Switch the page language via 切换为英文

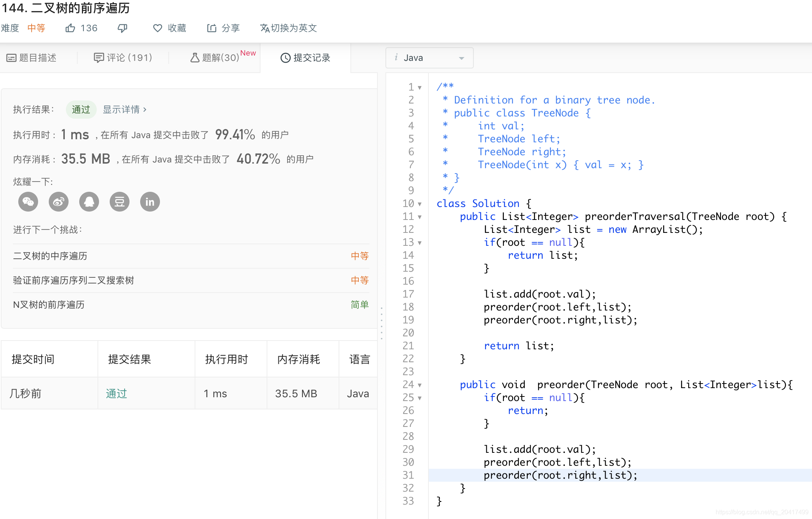point(288,28)
